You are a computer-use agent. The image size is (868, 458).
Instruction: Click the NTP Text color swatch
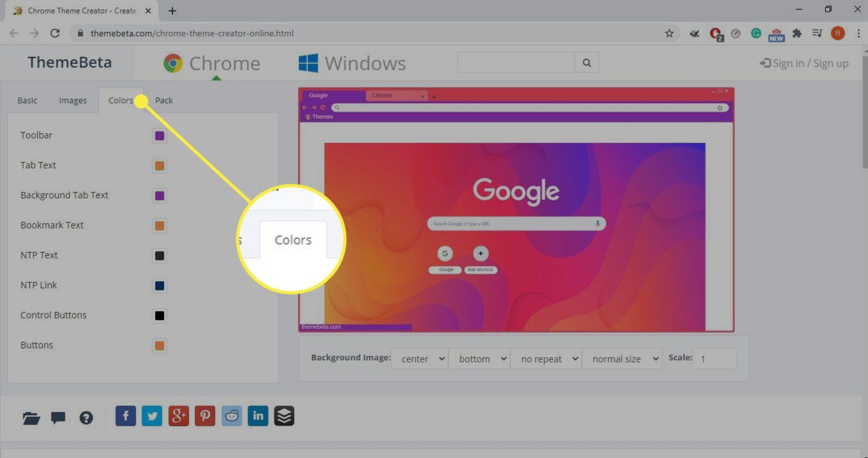(x=161, y=255)
